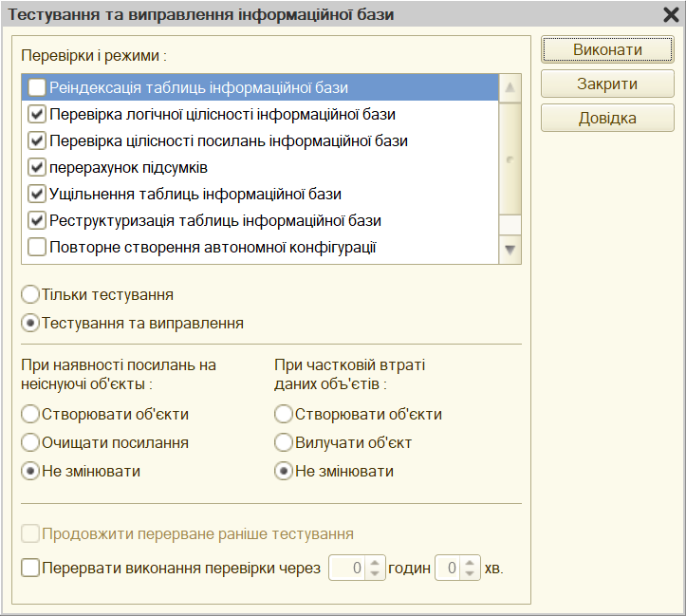Choose the Очищати посилання option
This screenshot has width=686, height=616.
coord(30,442)
